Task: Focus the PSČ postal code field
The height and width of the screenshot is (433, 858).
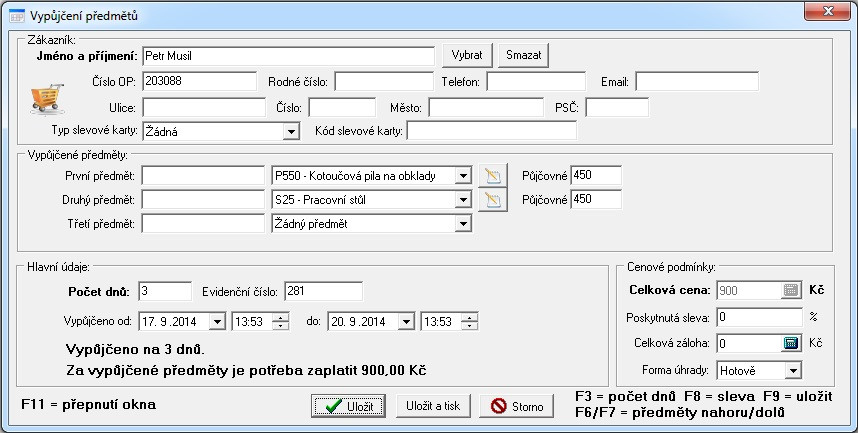Action: 617,107
